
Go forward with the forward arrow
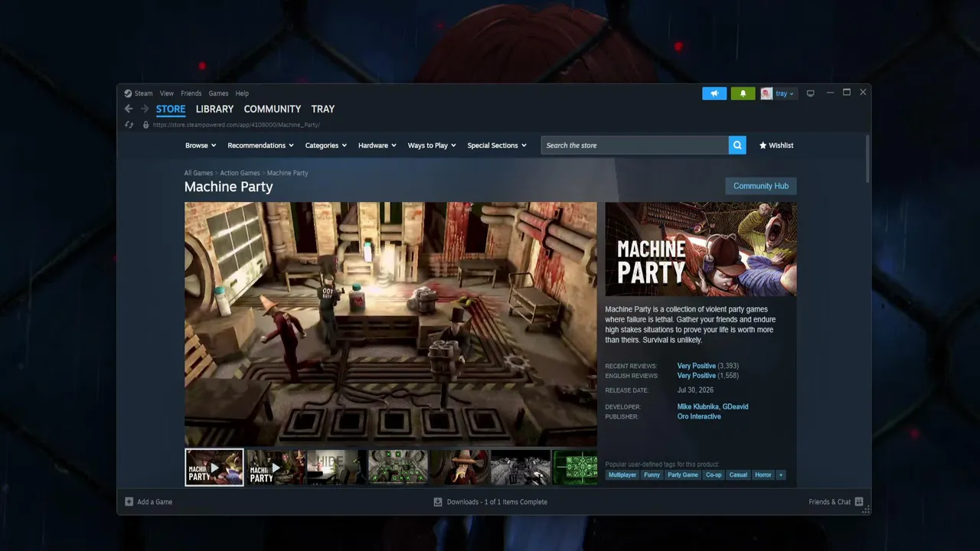[145, 109]
